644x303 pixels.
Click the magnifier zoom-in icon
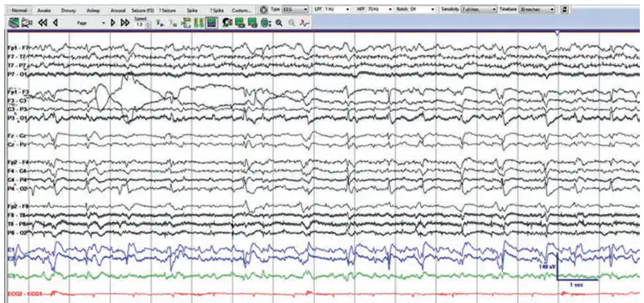coord(279,23)
